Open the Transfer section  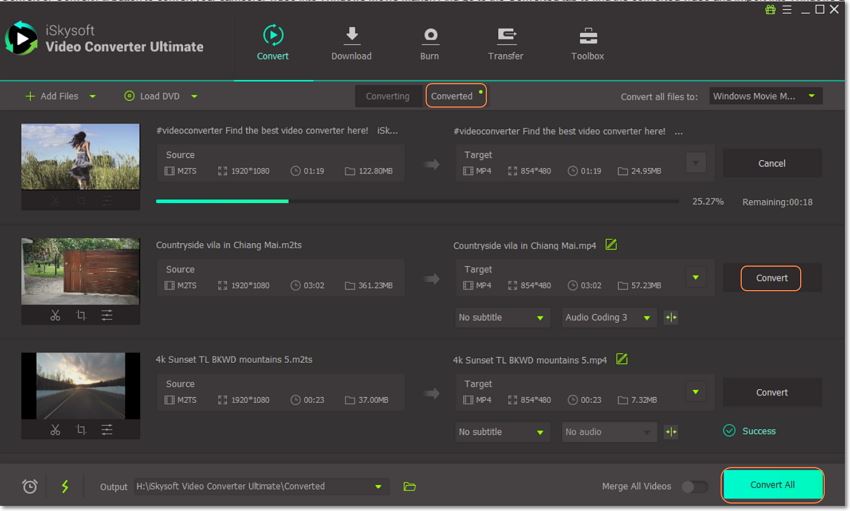505,42
